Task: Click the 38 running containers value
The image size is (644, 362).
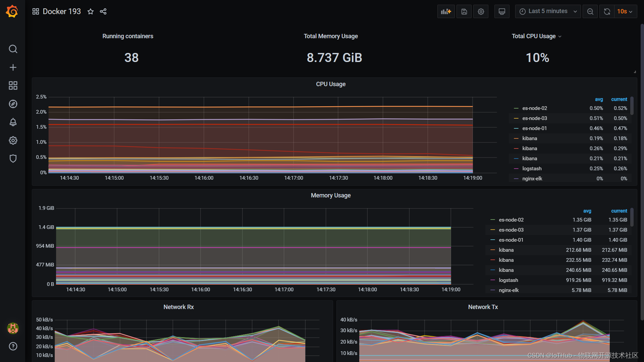Action: coord(131,58)
